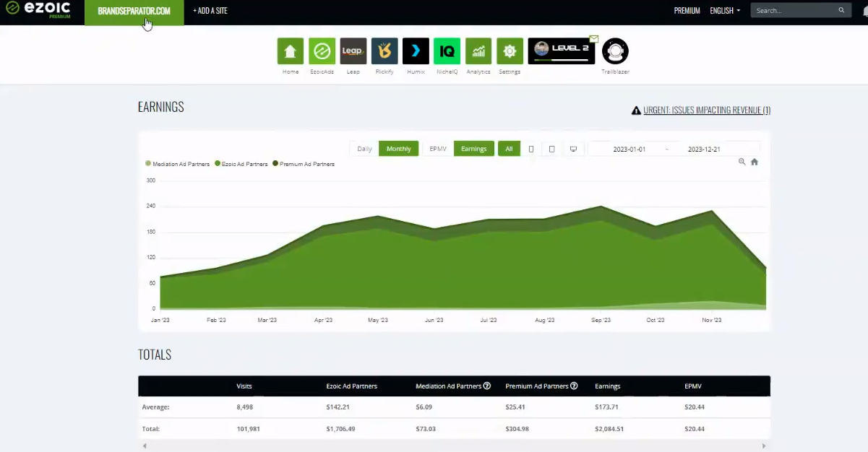Select All devices filter
Viewport: 868px width, 452px height.
509,149
